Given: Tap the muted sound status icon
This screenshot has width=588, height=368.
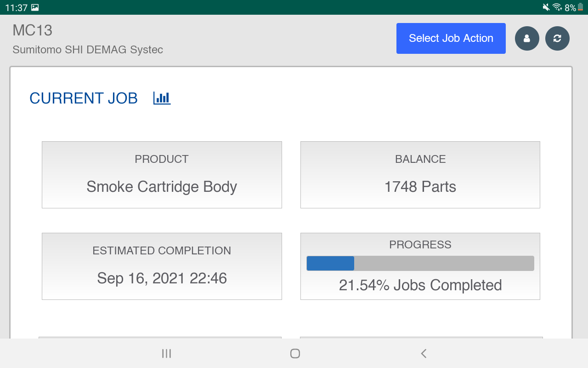Looking at the screenshot, I should click(546, 7).
